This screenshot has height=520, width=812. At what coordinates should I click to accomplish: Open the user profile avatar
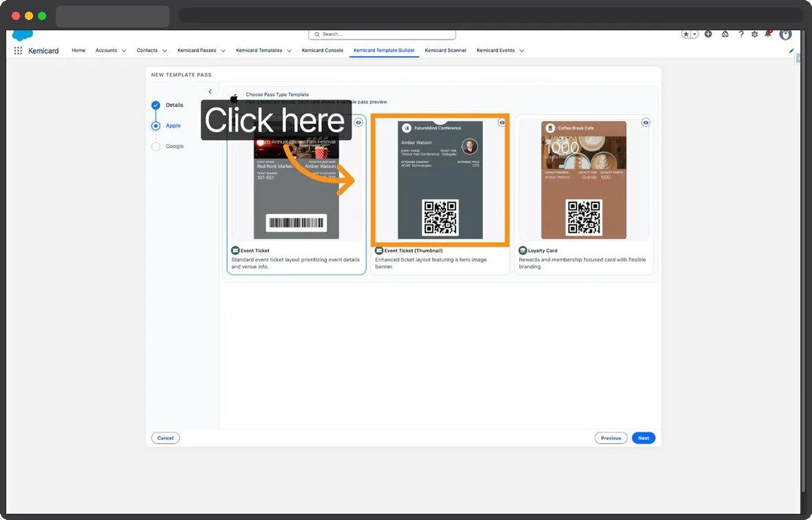pos(786,34)
